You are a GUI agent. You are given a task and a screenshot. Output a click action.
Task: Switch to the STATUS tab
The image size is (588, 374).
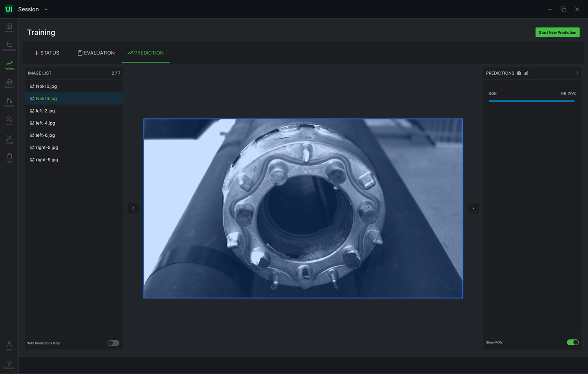tap(47, 53)
